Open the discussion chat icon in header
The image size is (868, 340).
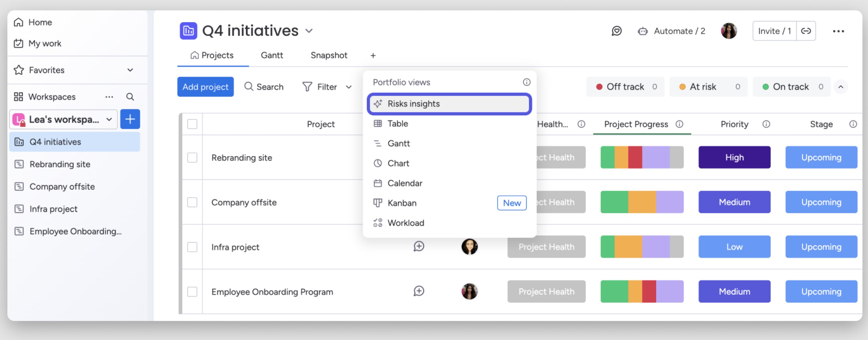[617, 31]
